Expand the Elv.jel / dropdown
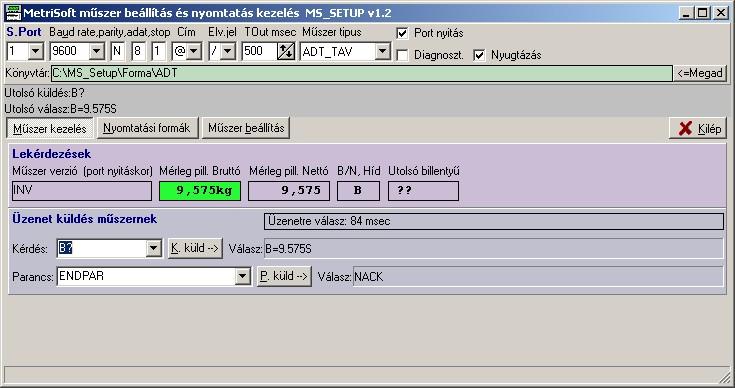The width and height of the screenshot is (735, 388). click(228, 51)
